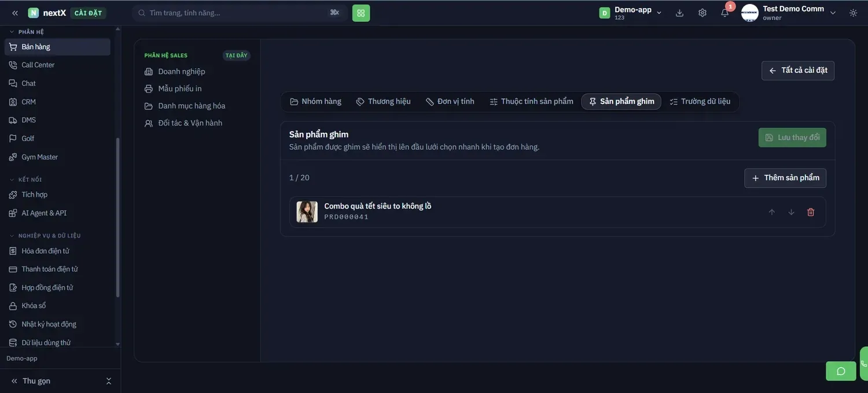
Task: Click Lưu thay đổi button
Action: 792,138
